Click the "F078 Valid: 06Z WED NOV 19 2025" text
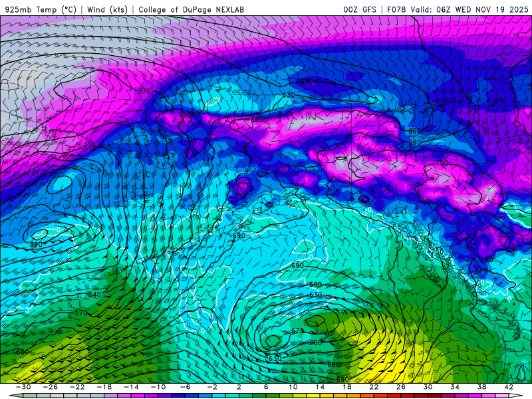 (x=458, y=9)
